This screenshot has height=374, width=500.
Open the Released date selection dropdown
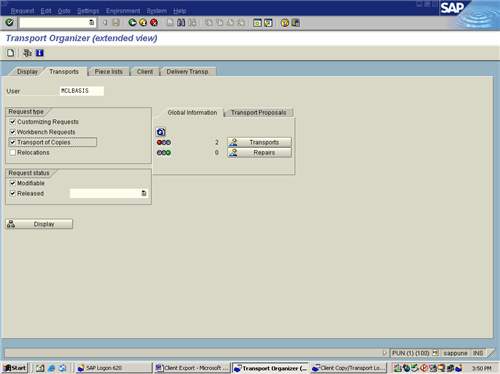[x=144, y=193]
